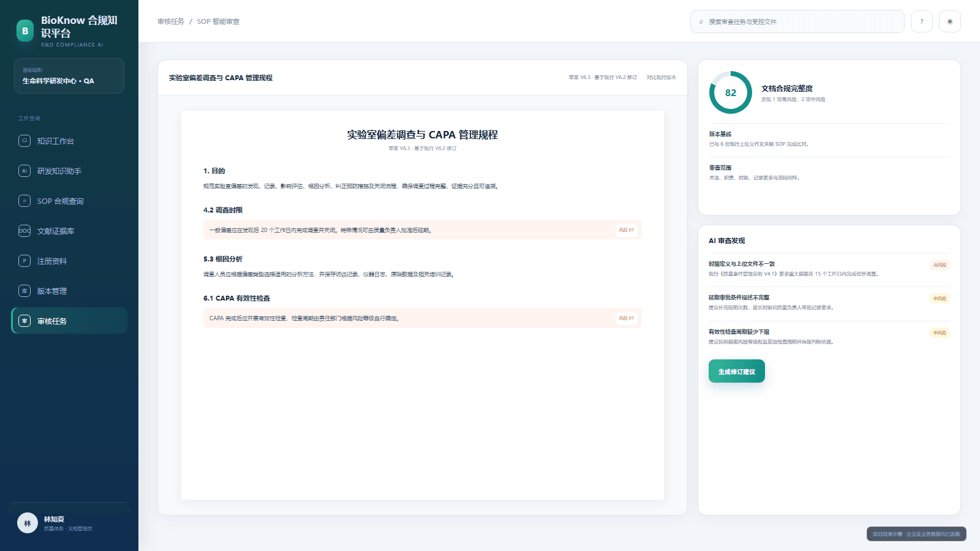Click the 6.1 CAPA 有效性检查 heading
The image size is (980, 551).
point(236,298)
